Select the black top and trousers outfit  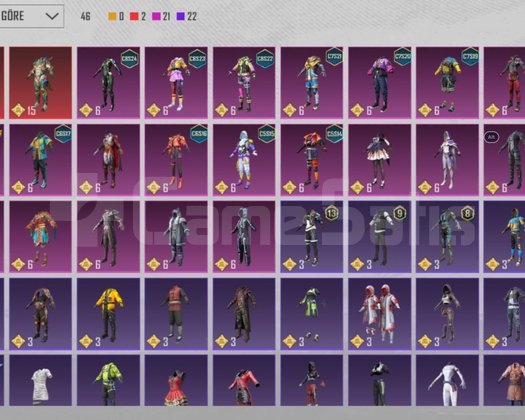(x=380, y=381)
